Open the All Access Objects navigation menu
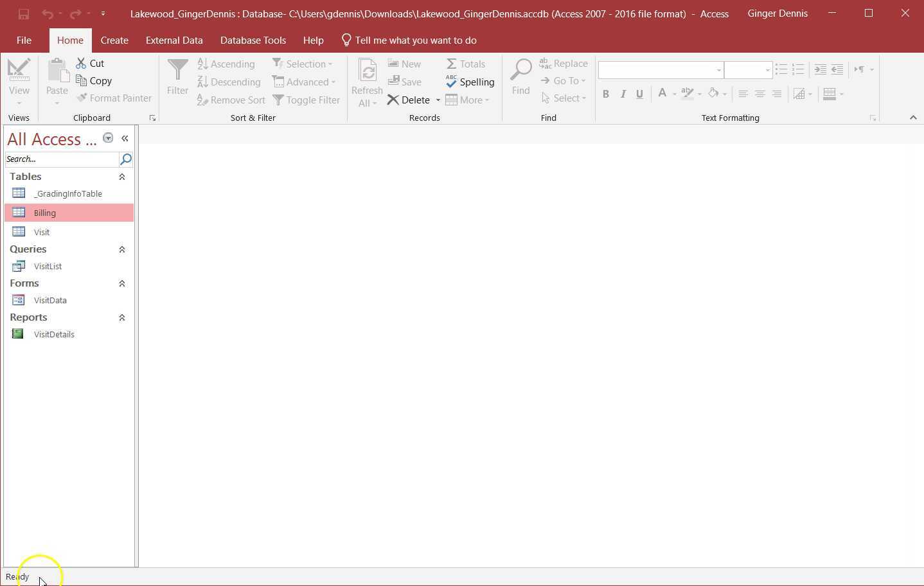Viewport: 924px width, 586px height. [108, 138]
